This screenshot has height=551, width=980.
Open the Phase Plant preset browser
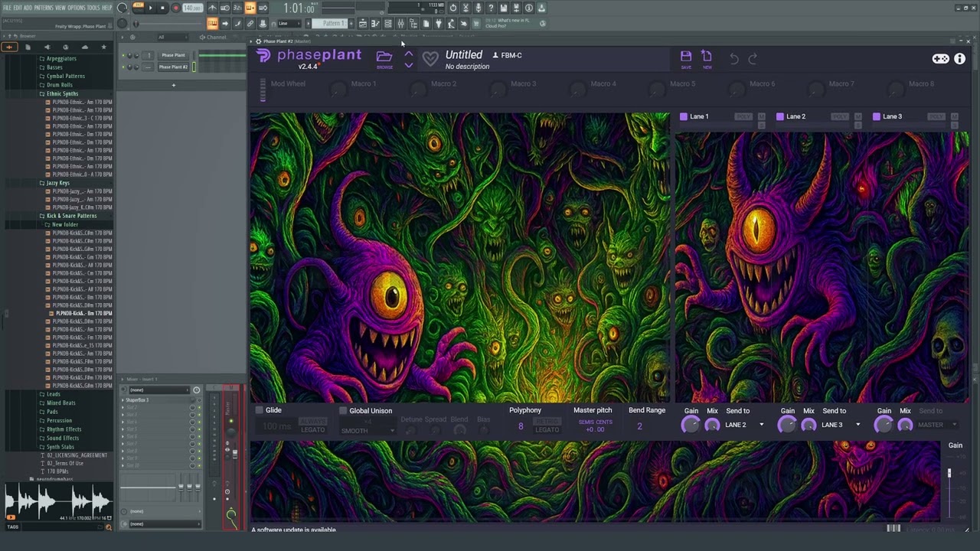pyautogui.click(x=384, y=58)
